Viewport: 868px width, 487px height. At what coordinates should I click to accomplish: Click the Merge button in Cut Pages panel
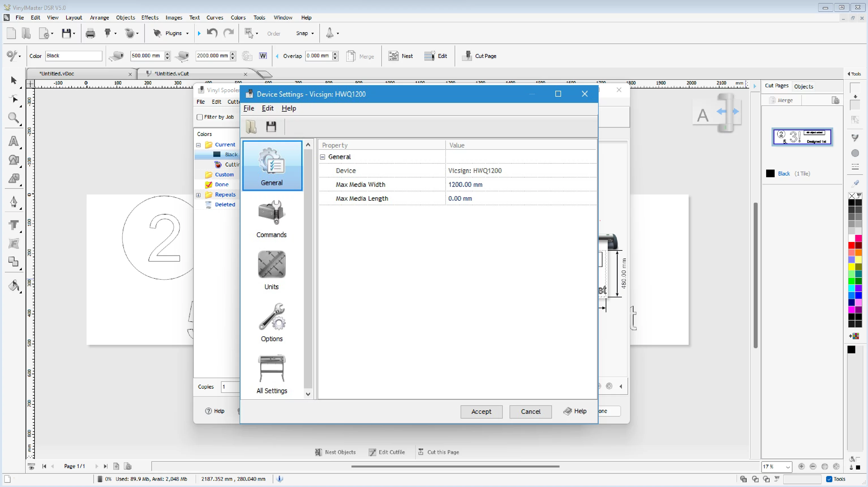(x=781, y=100)
